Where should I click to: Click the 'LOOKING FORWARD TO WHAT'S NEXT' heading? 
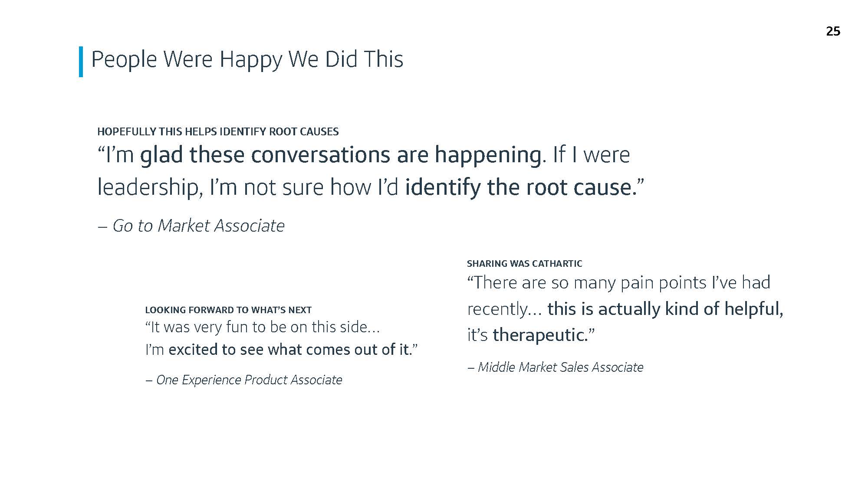point(228,310)
